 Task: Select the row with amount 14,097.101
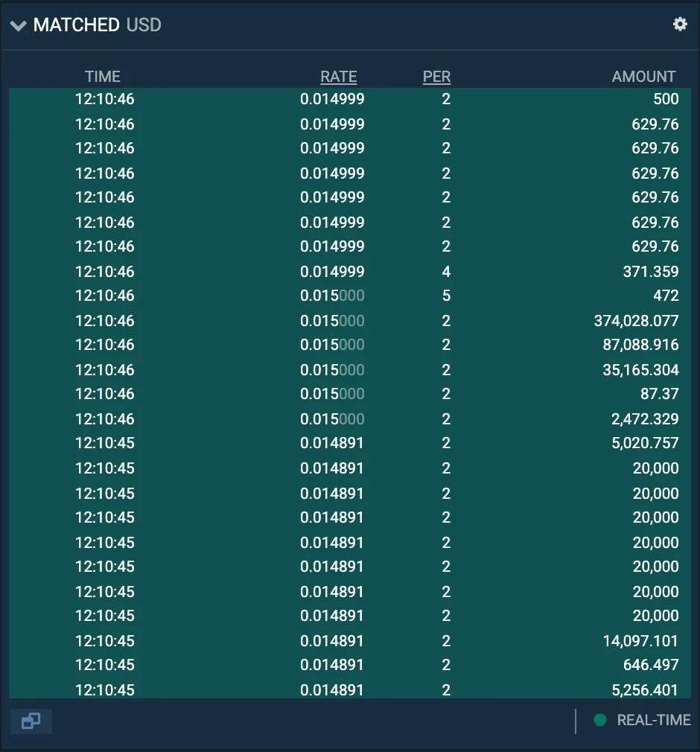click(x=350, y=641)
